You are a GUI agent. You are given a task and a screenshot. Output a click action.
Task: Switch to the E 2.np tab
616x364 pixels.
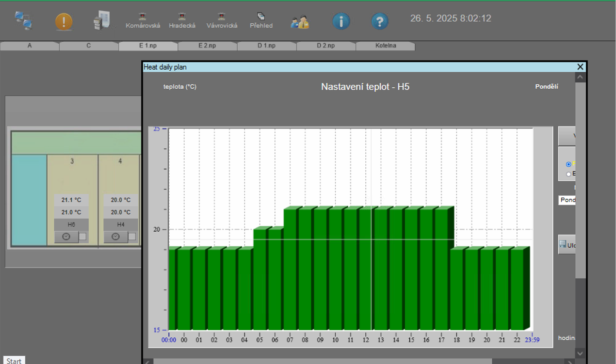pos(207,46)
